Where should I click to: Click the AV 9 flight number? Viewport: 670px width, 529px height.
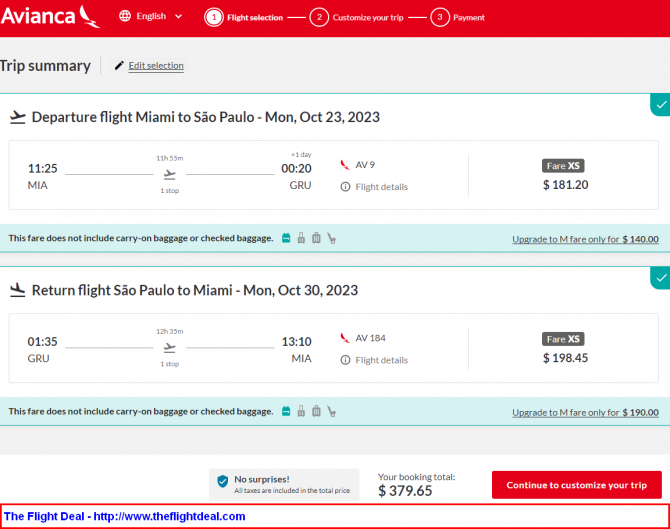[365, 165]
